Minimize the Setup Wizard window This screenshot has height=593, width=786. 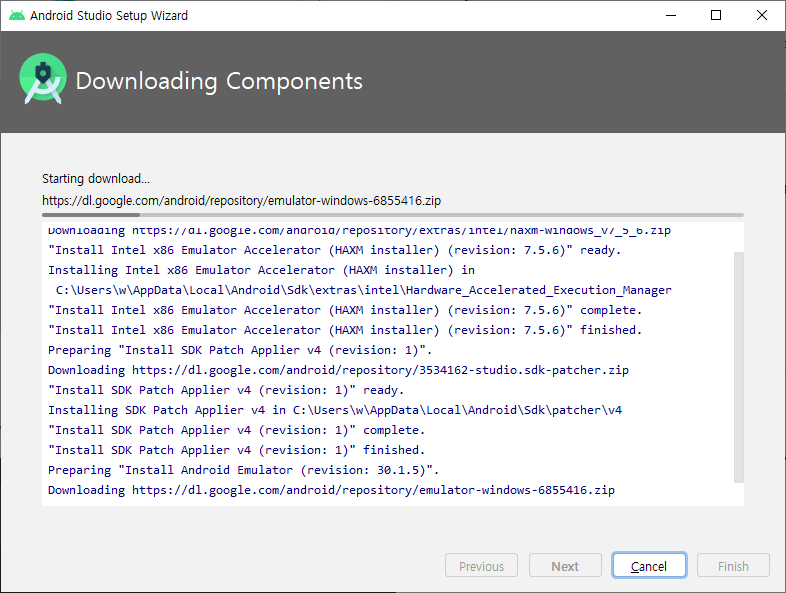click(x=671, y=16)
